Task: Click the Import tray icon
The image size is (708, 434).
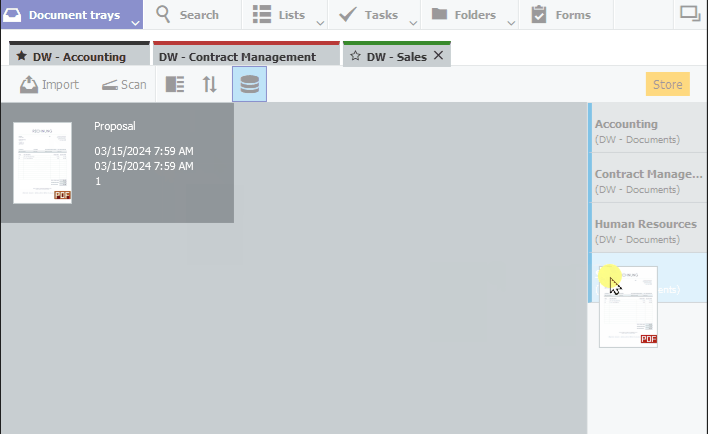Action: coord(29,85)
